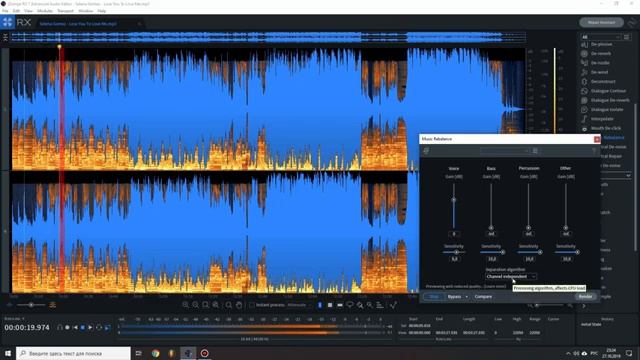Click the yellow playhead marker on timeline
640x360 pixels.
click(60, 47)
